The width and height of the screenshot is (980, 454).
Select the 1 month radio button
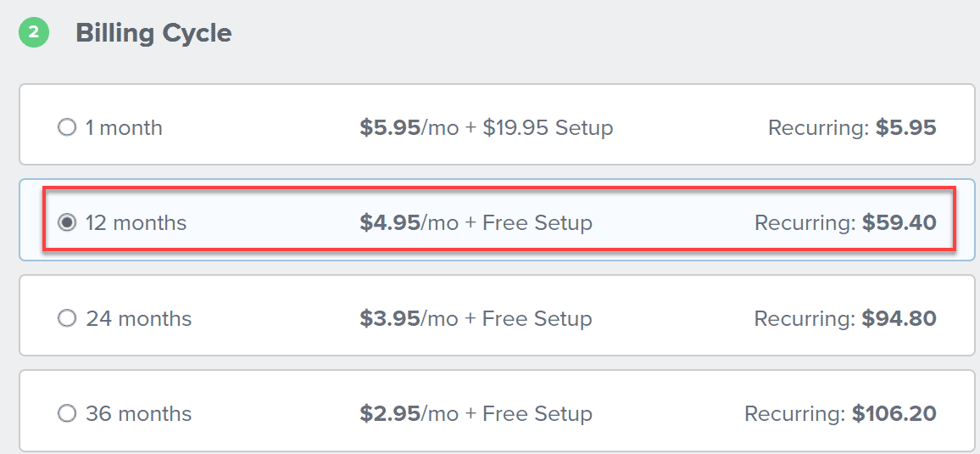(x=66, y=128)
